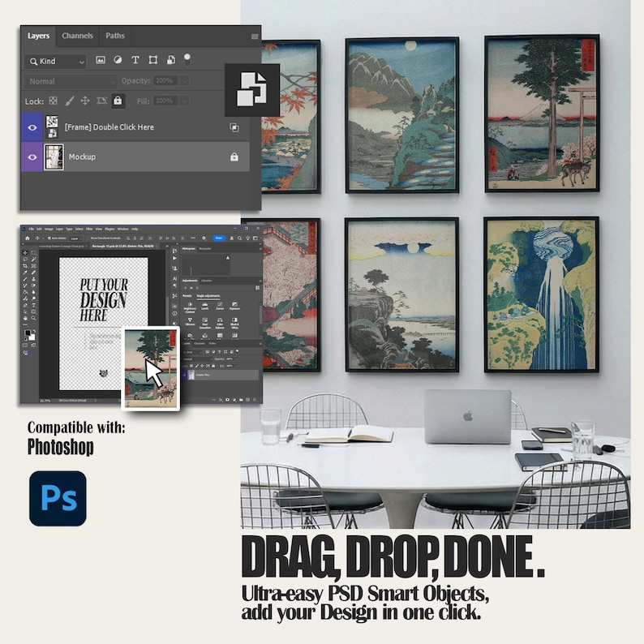Open Fill slider arrow in large Layers panel

tap(184, 101)
